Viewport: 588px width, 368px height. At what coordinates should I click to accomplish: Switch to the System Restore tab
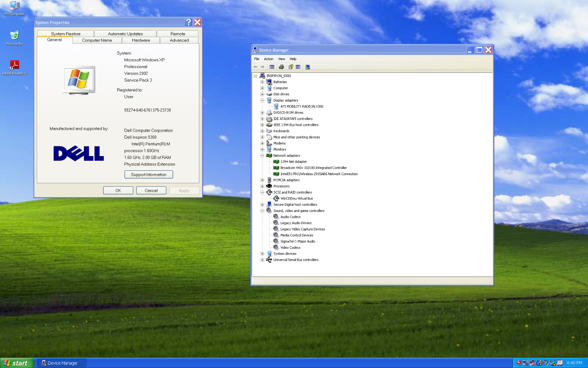coord(66,33)
